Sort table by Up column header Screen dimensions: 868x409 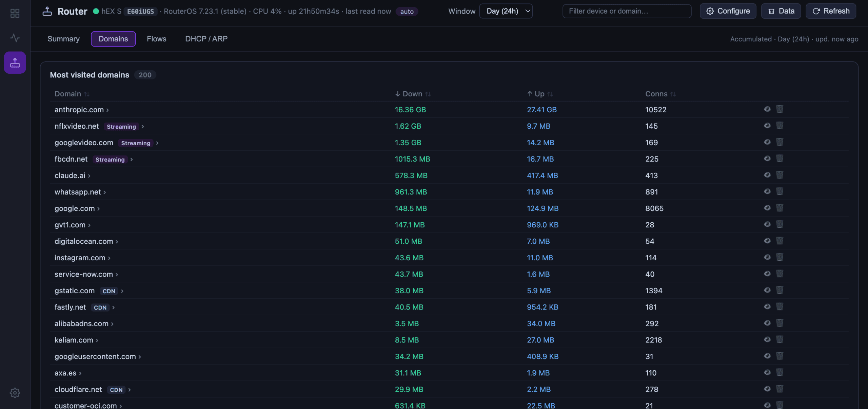[540, 94]
